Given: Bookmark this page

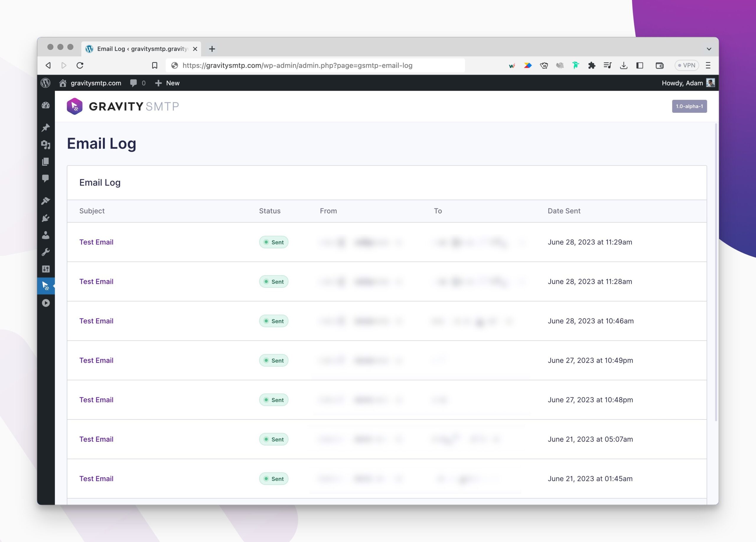Looking at the screenshot, I should pos(155,65).
